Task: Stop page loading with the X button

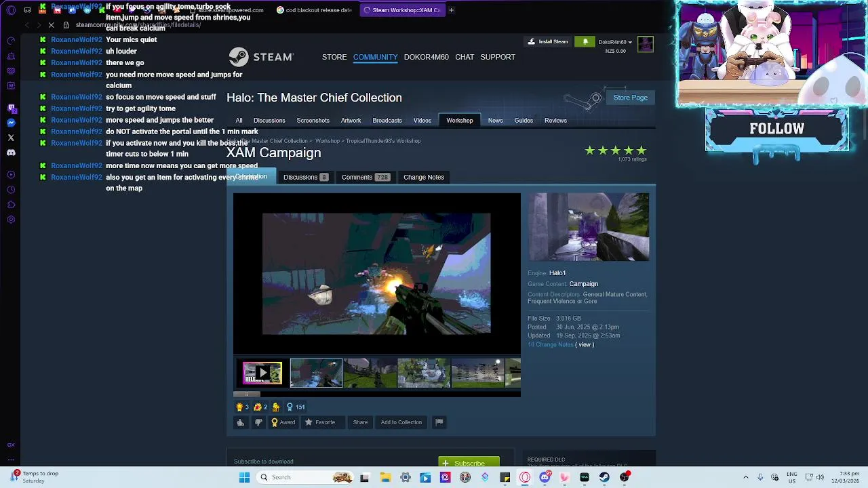Action: [51, 25]
